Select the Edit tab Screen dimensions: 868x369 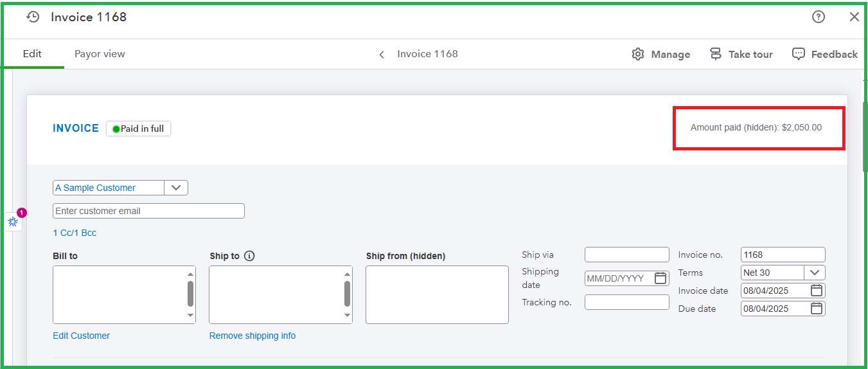pos(32,54)
